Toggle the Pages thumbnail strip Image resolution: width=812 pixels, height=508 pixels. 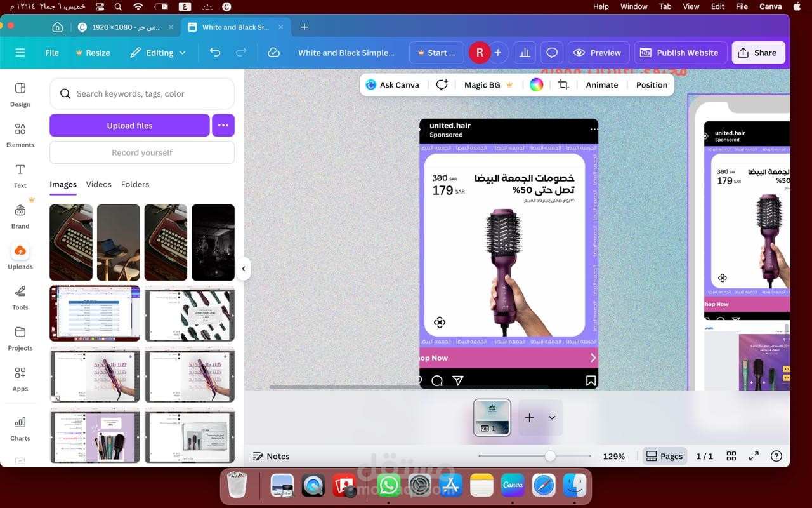point(664,456)
